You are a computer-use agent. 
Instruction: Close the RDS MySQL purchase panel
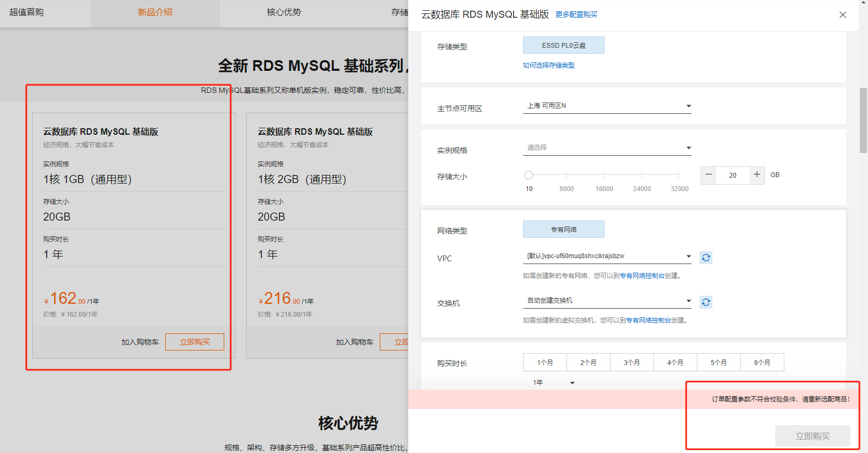(x=843, y=15)
